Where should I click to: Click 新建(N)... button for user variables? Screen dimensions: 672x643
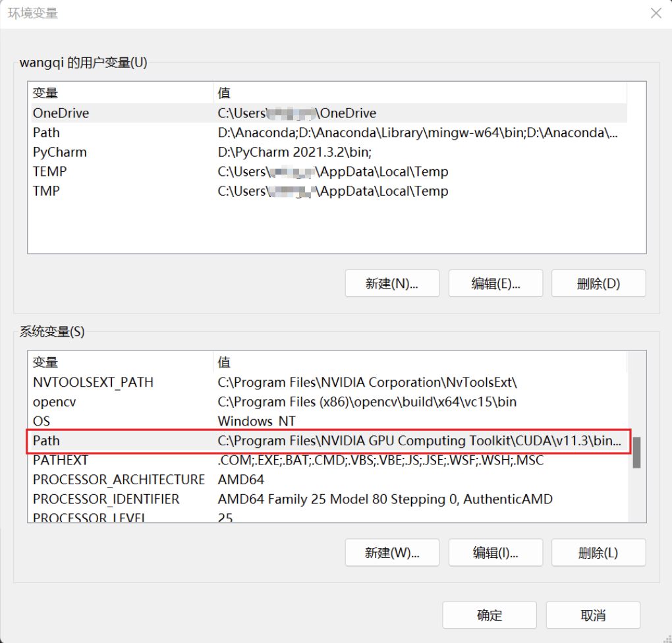[x=392, y=283]
